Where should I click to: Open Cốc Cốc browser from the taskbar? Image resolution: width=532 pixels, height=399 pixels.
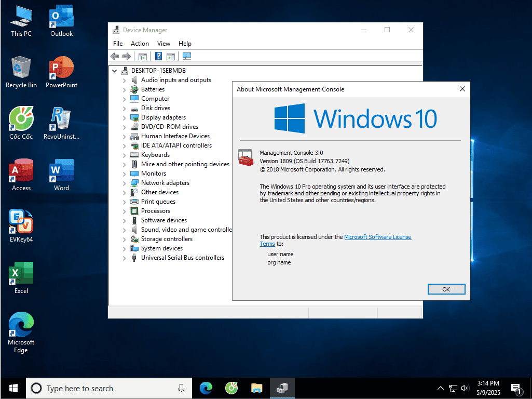(231, 388)
